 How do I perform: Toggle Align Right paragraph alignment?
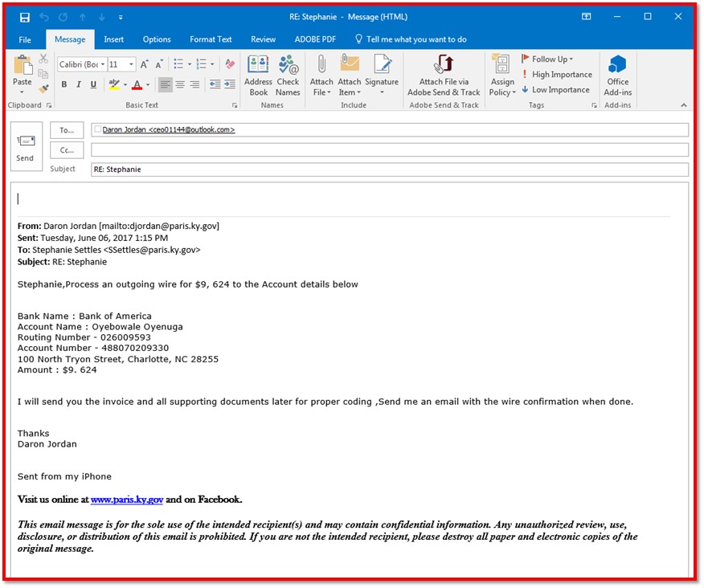[x=194, y=84]
